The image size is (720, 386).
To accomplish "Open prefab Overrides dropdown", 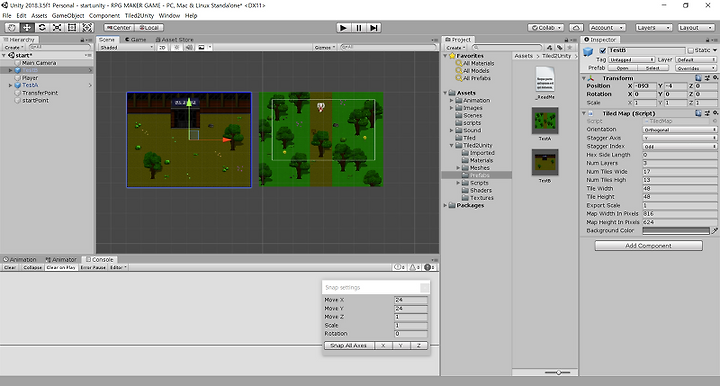I will [x=696, y=68].
